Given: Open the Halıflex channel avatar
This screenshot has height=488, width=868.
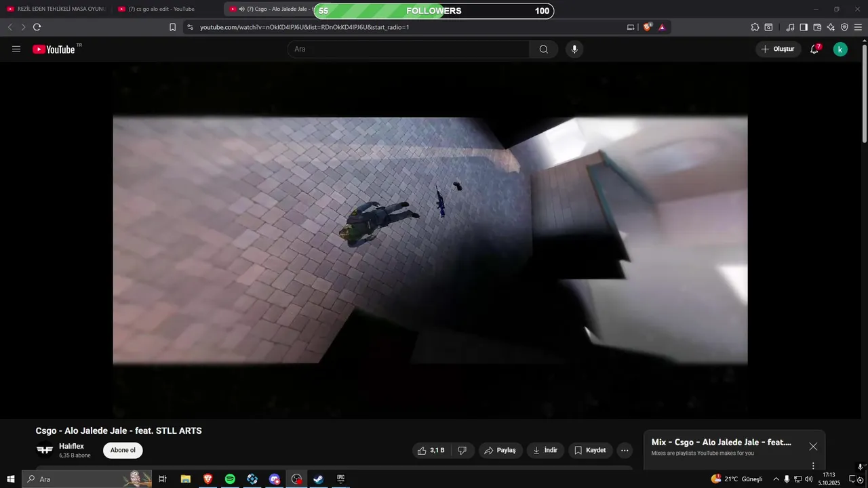Looking at the screenshot, I should [x=45, y=450].
